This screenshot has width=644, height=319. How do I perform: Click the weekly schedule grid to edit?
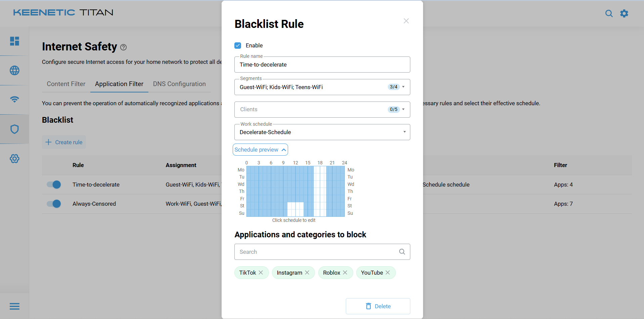[x=295, y=191]
